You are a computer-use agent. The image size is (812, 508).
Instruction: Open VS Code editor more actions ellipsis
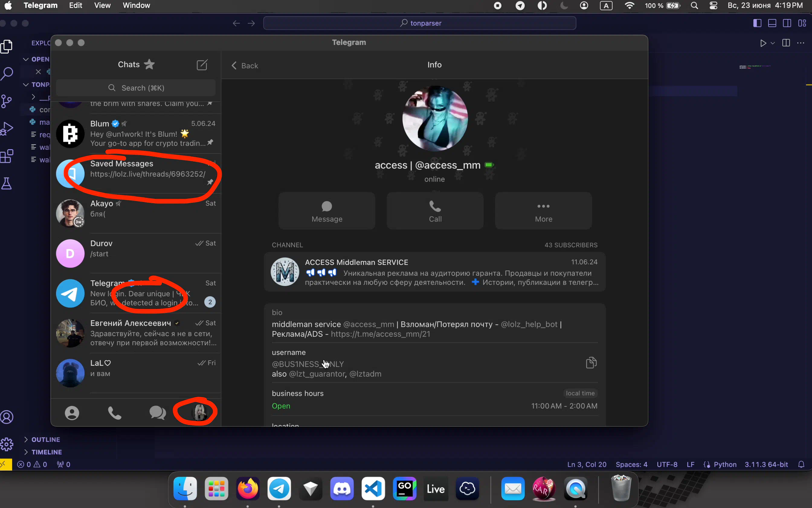click(801, 43)
